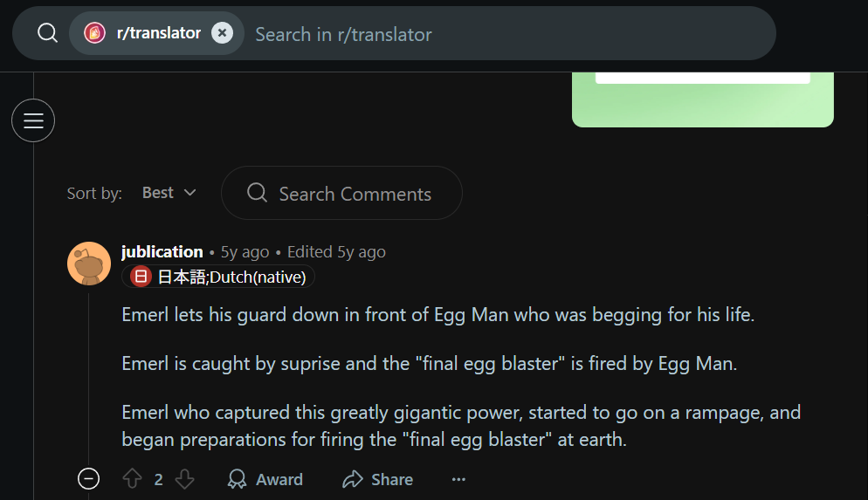Click the Award ribbon icon

click(237, 479)
